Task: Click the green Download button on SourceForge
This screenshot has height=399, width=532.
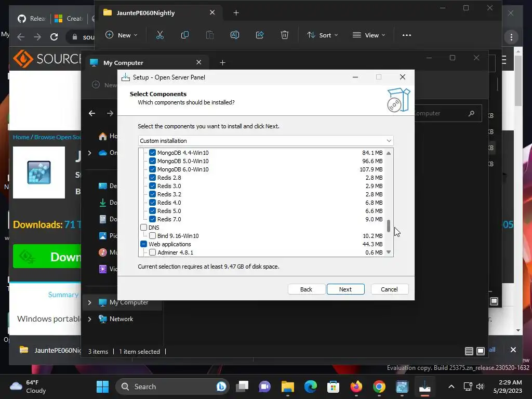Action: 47,257
